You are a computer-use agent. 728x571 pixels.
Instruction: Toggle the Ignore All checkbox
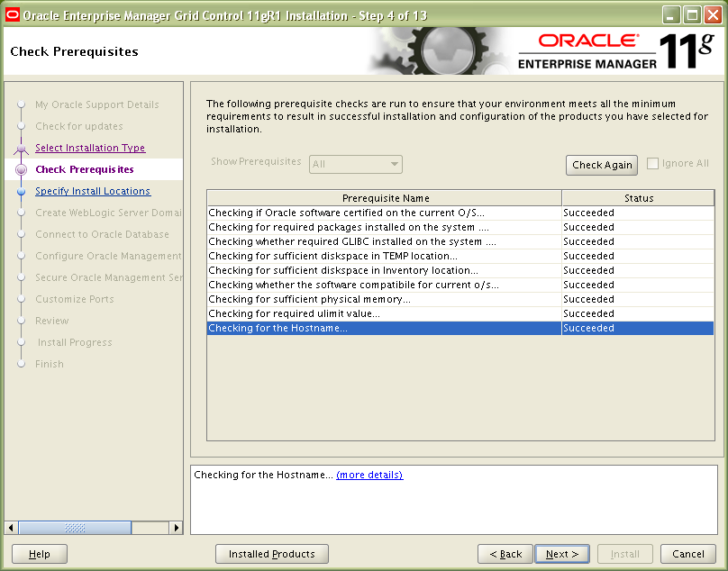point(652,163)
